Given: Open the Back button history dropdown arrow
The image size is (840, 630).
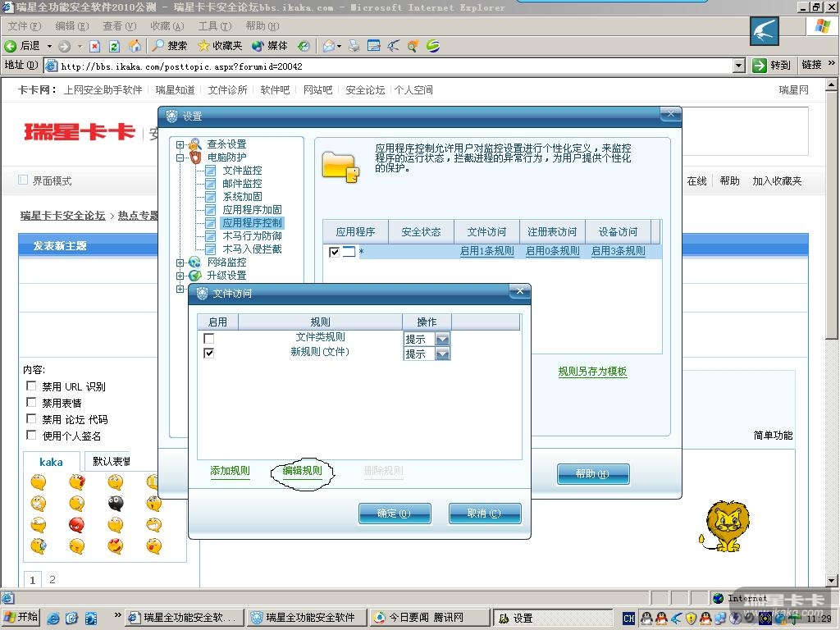Looking at the screenshot, I should pyautogui.click(x=49, y=46).
